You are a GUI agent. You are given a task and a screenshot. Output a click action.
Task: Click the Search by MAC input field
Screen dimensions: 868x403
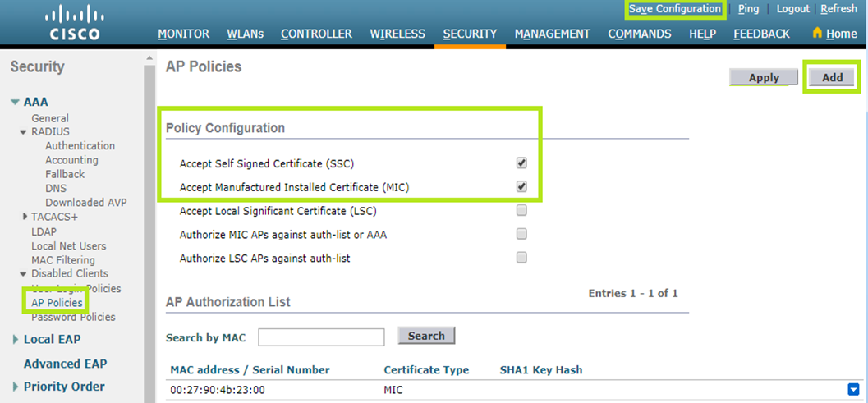tap(321, 337)
